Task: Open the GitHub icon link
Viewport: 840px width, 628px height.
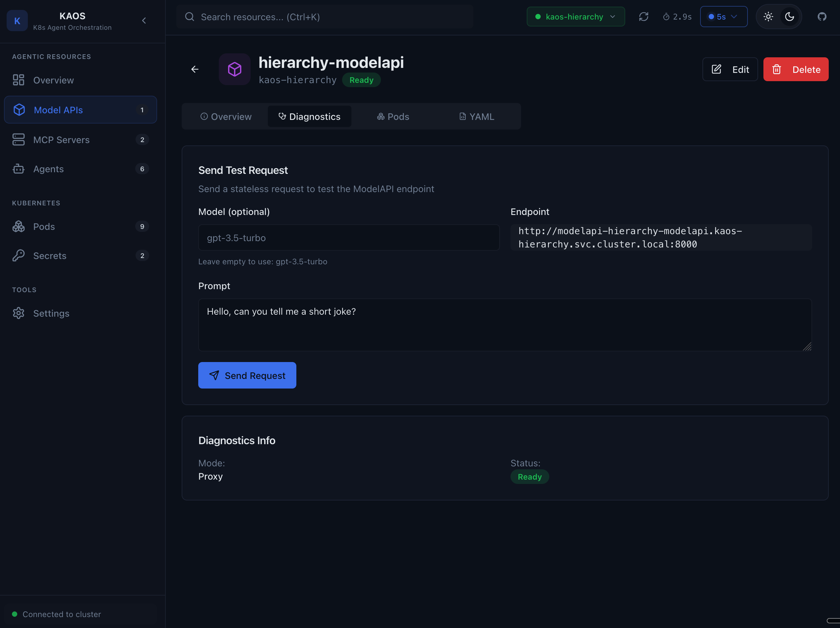Action: [822, 17]
